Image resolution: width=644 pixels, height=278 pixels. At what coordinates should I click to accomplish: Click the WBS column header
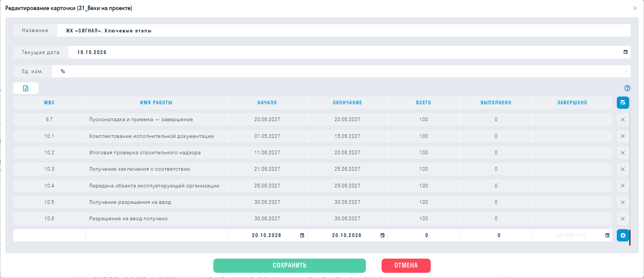point(49,103)
